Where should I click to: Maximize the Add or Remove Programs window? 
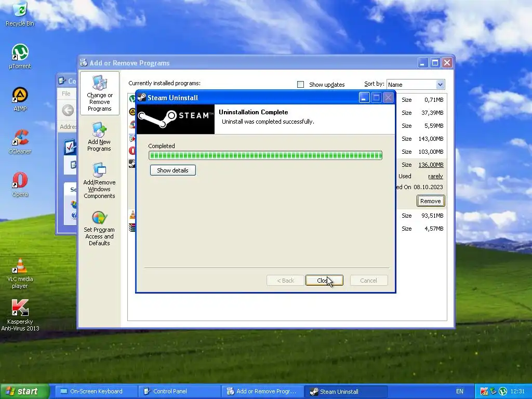click(x=435, y=63)
